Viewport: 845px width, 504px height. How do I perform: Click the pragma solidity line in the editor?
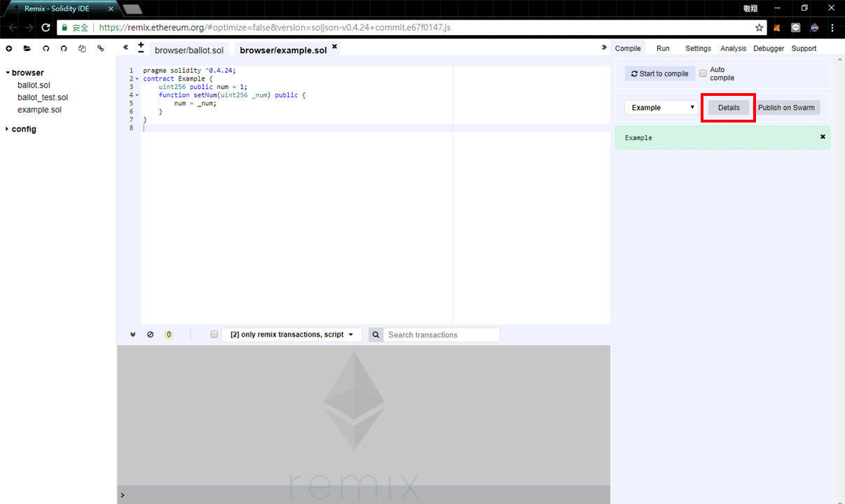[189, 71]
